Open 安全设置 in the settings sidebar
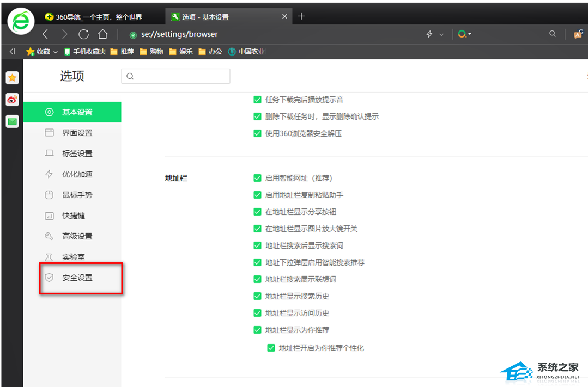This screenshot has height=387, width=588. pyautogui.click(x=77, y=278)
